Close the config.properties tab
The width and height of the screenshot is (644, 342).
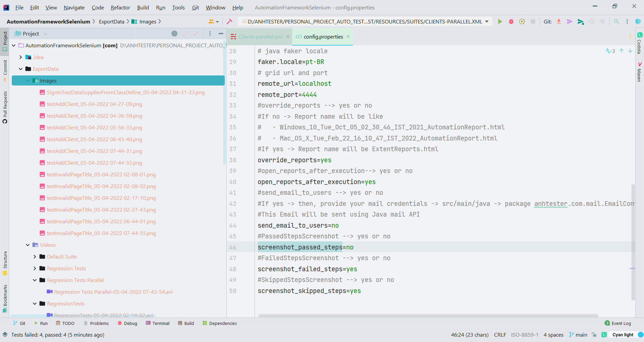point(348,37)
